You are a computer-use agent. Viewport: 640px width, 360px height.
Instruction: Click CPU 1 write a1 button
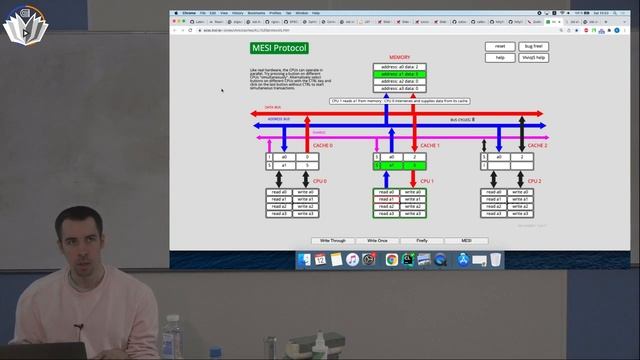413,199
